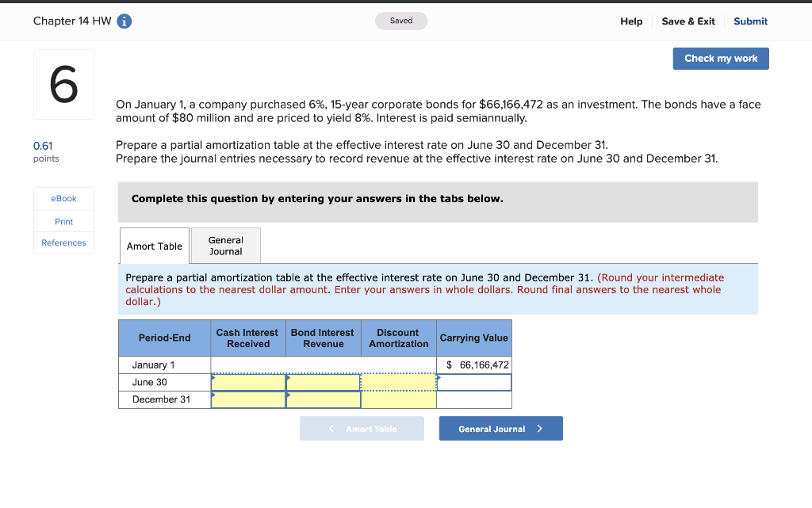
Task: Click the Carrying Value cell for June 30
Action: (473, 382)
